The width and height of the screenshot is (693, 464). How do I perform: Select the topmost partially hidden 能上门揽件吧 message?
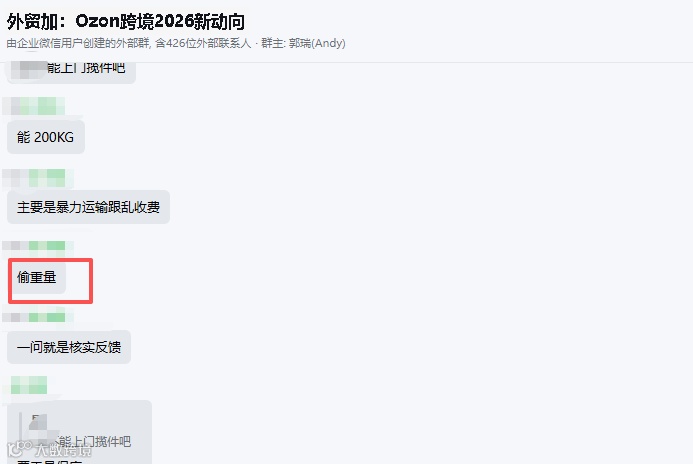[x=71, y=72]
